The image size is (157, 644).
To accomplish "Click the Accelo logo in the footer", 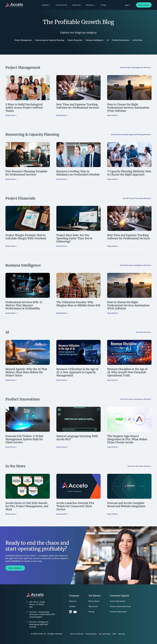I will point(35,595).
